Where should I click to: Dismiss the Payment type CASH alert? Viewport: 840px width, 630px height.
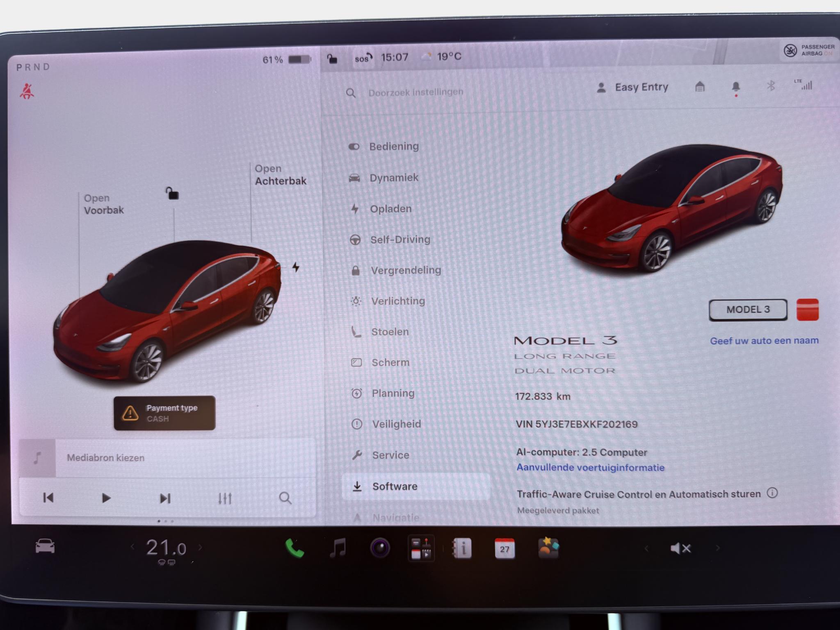pos(164,413)
